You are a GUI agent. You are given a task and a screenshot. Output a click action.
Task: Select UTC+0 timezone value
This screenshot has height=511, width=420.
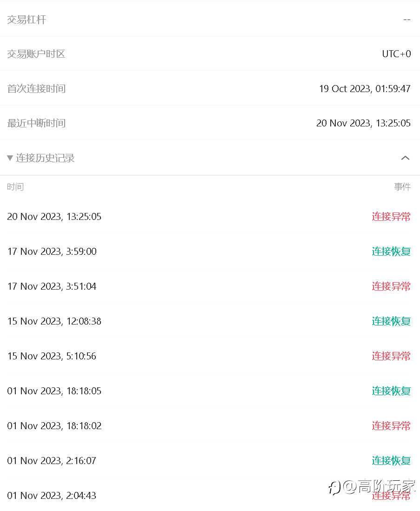click(x=396, y=54)
